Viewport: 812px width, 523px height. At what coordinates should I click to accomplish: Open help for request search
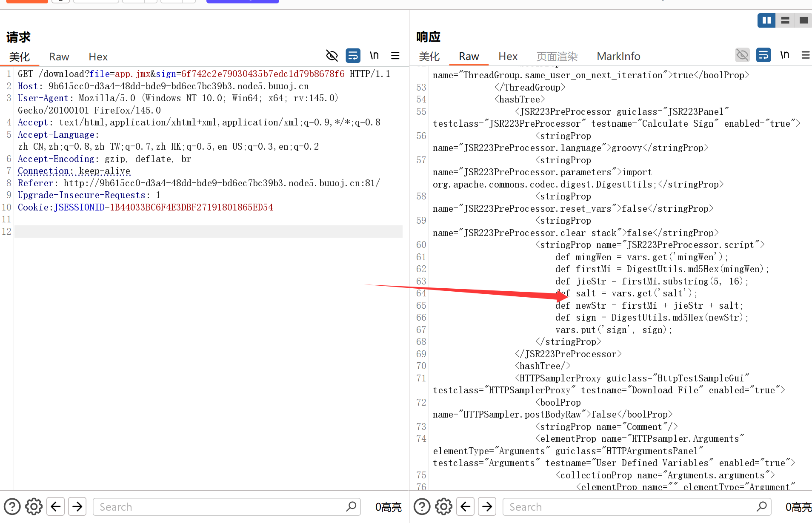(12, 507)
